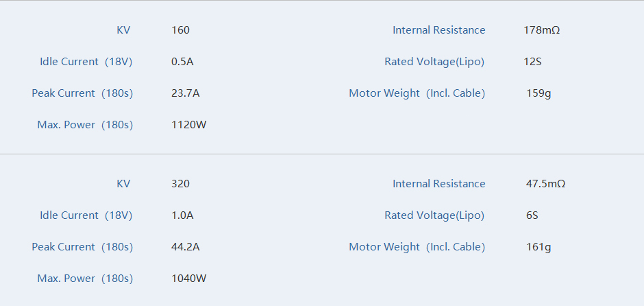Click the Peak Current label beside 44.2A
The image size is (644, 306).
[x=82, y=247]
